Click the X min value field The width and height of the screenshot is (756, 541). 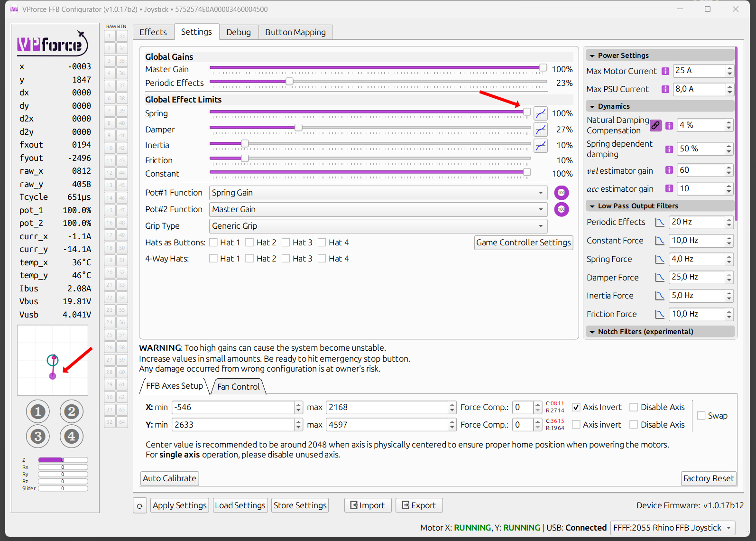coord(237,407)
